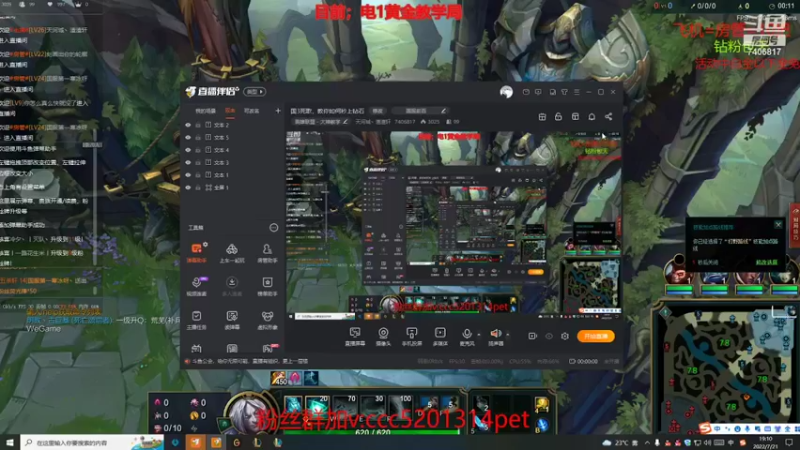
Task: Hide the 文本 5 layer
Action: point(188,138)
